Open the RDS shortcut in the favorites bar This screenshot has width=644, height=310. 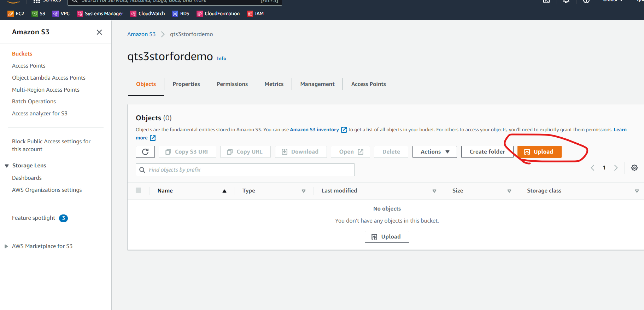click(181, 13)
